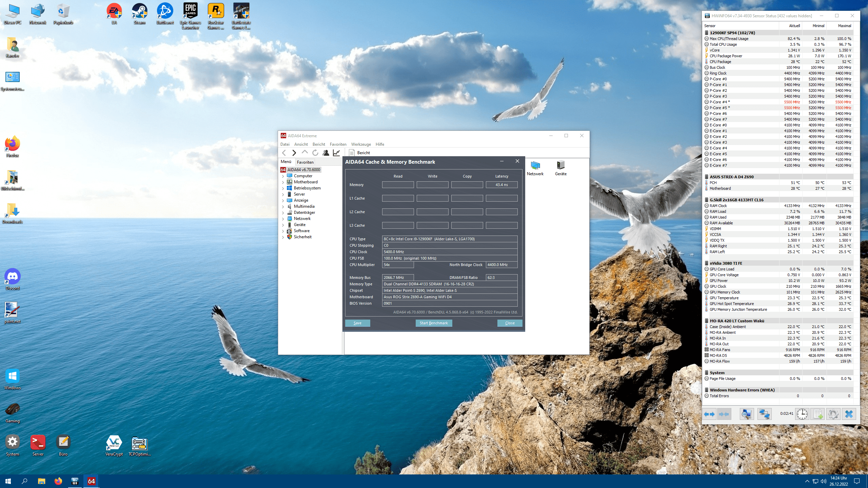Click the forward arrow in AIDA64 toolbar
The width and height of the screenshot is (868, 488).
pos(294,153)
